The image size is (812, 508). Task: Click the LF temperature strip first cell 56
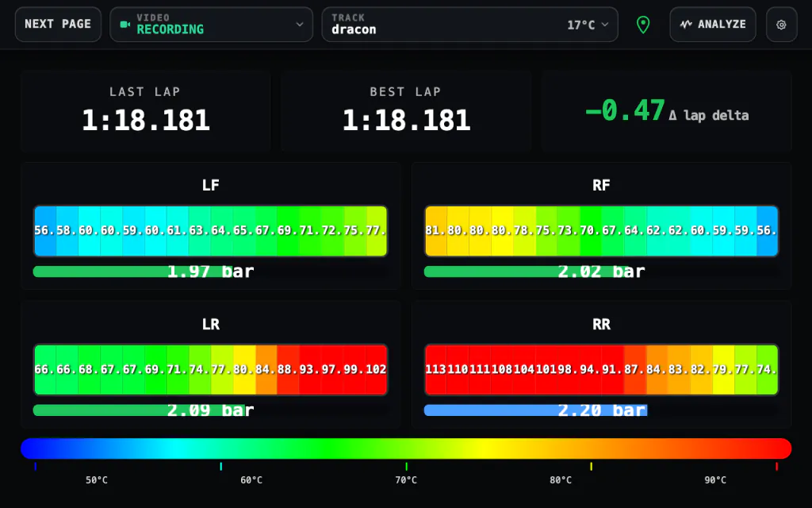(45, 231)
